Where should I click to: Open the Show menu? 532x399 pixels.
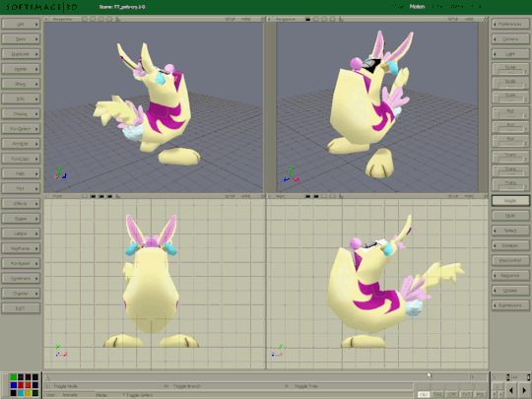(21, 84)
